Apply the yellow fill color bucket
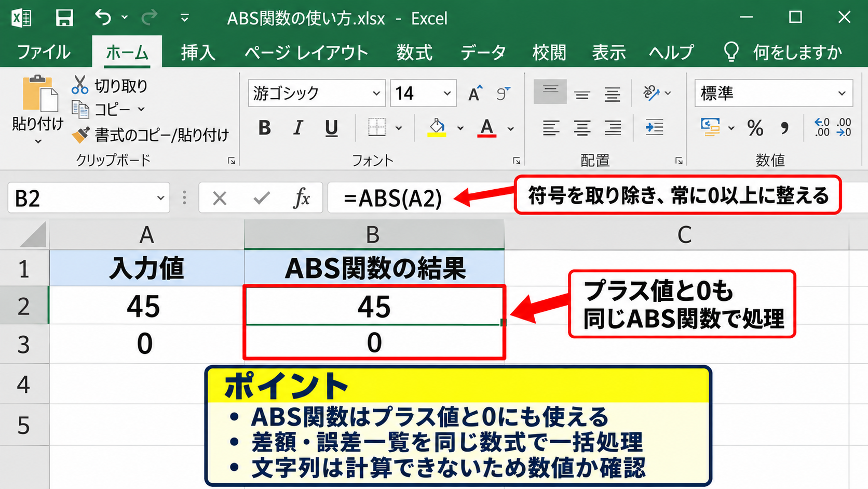This screenshot has height=489, width=868. (437, 128)
